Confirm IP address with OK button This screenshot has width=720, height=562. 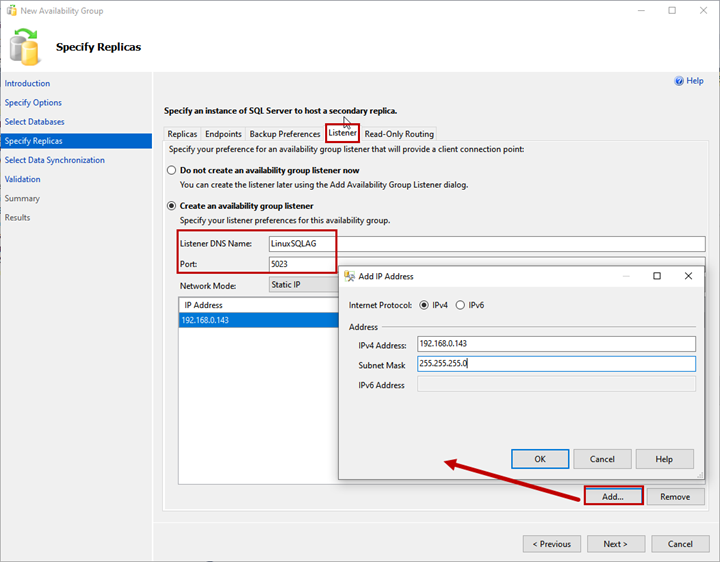pyautogui.click(x=540, y=459)
